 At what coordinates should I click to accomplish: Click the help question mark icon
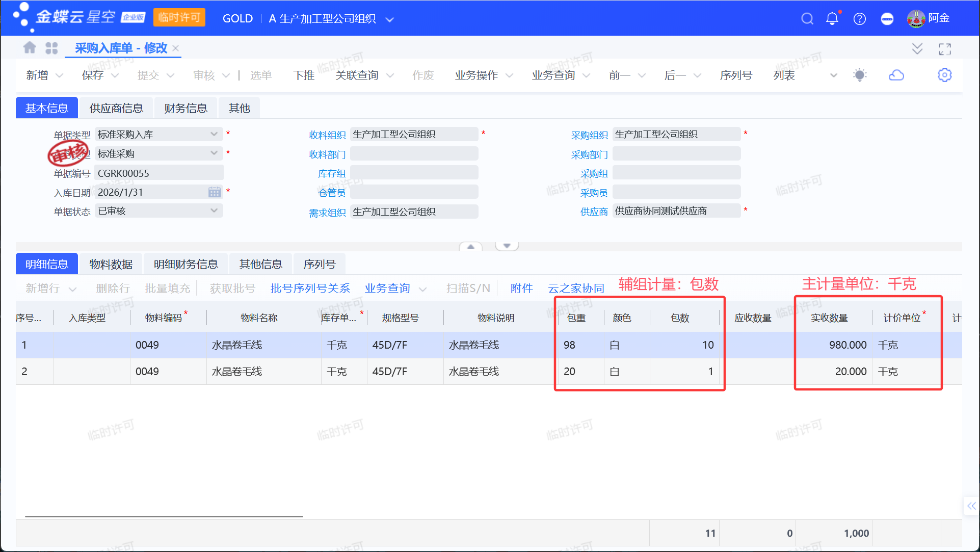(859, 19)
